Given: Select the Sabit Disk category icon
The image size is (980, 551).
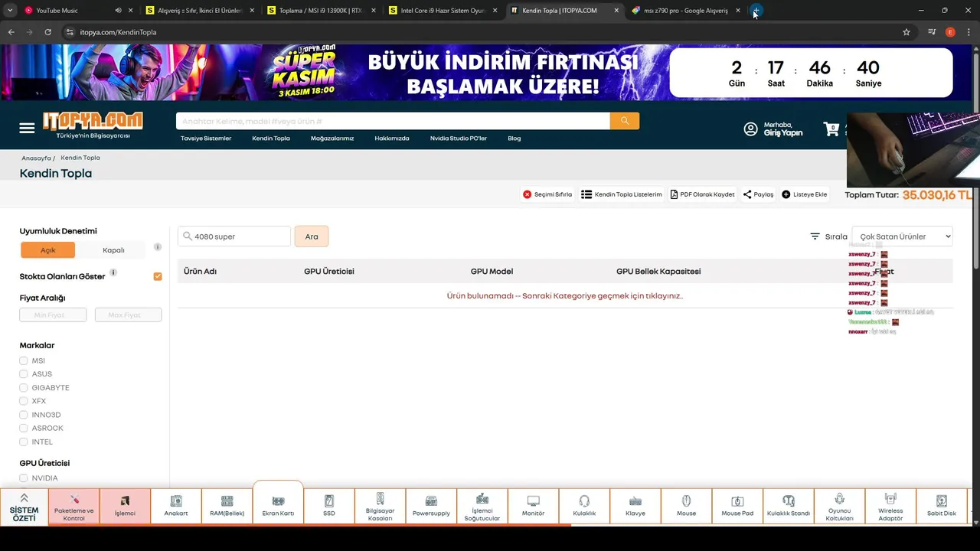Looking at the screenshot, I should pyautogui.click(x=942, y=507).
